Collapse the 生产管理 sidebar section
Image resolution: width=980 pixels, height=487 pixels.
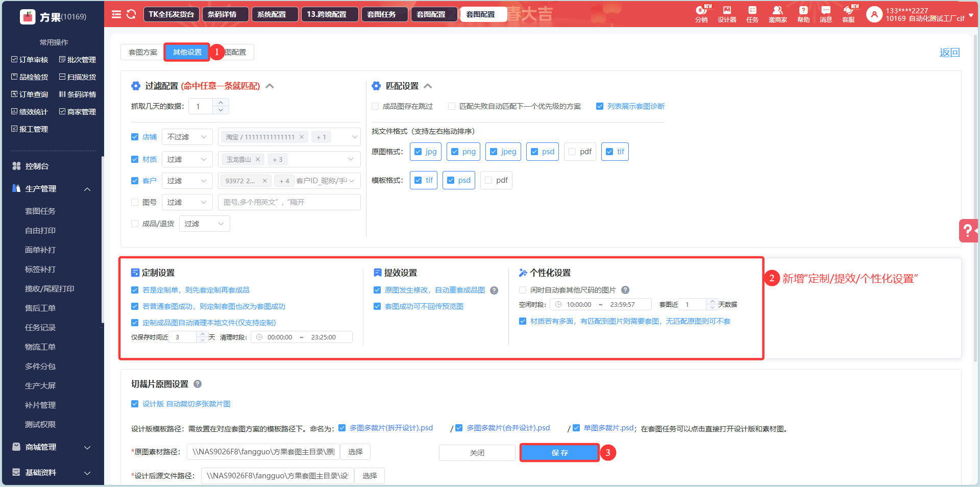pos(87,189)
